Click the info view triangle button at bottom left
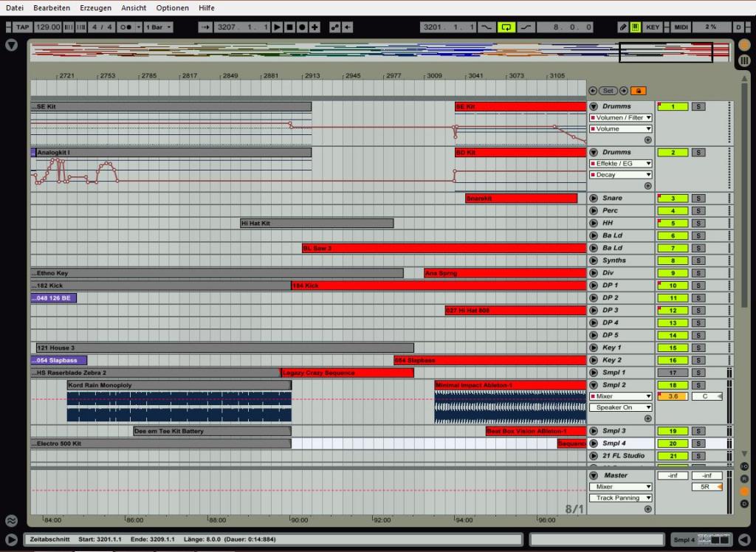Image resolution: width=756 pixels, height=552 pixels. pos(12,540)
